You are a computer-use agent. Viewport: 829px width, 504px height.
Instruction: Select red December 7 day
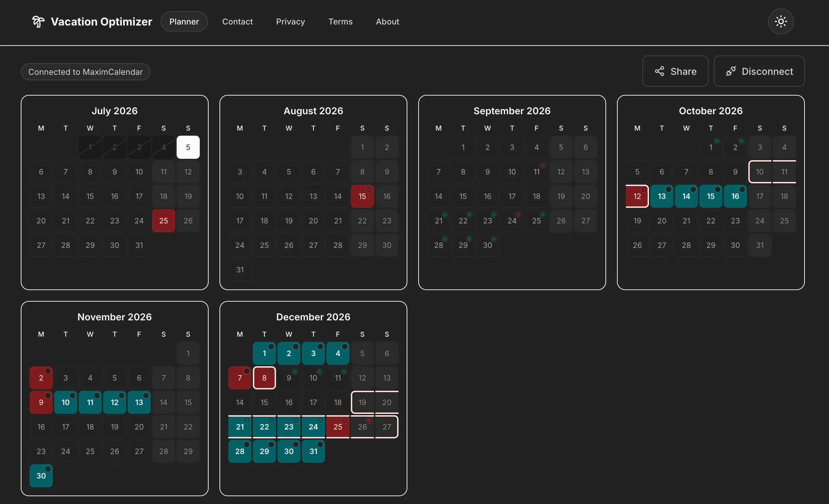[240, 378]
